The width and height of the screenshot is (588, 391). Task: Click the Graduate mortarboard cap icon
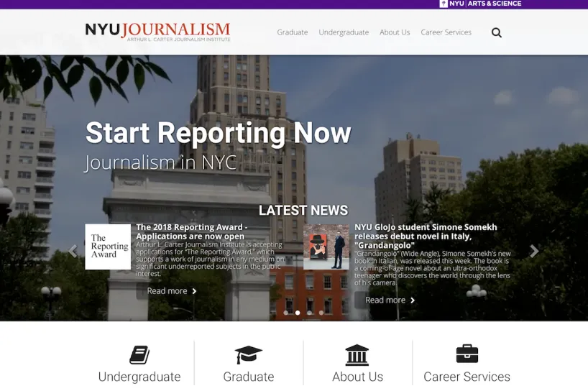click(x=248, y=354)
